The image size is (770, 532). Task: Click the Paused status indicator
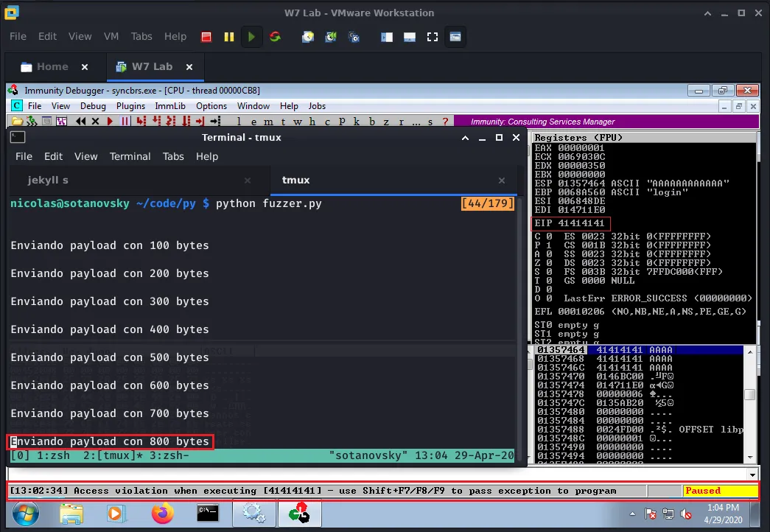tap(720, 491)
